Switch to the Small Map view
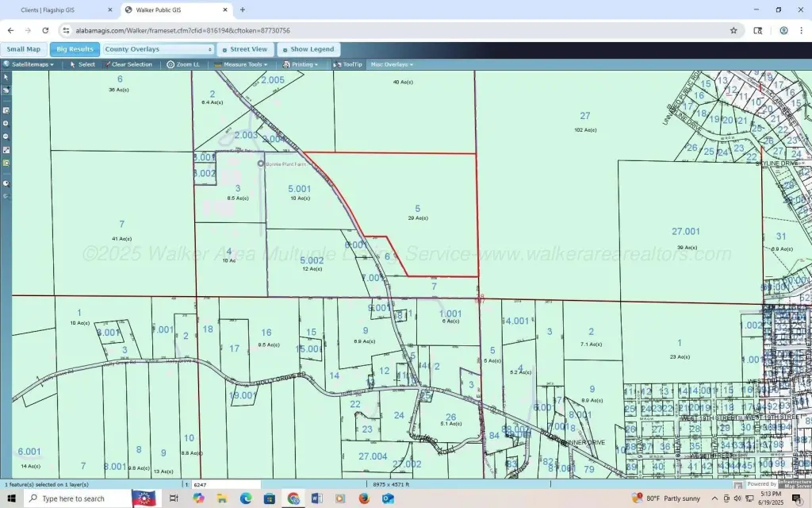The image size is (812, 508). coord(24,49)
